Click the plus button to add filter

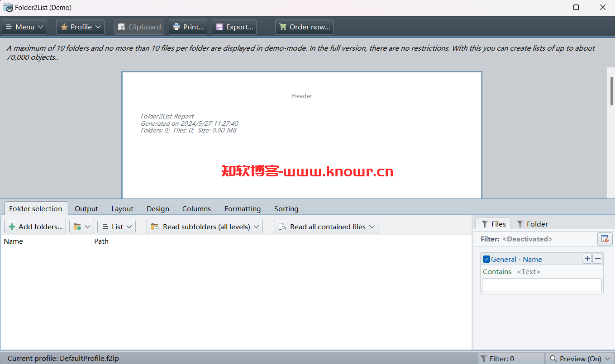coord(587,259)
